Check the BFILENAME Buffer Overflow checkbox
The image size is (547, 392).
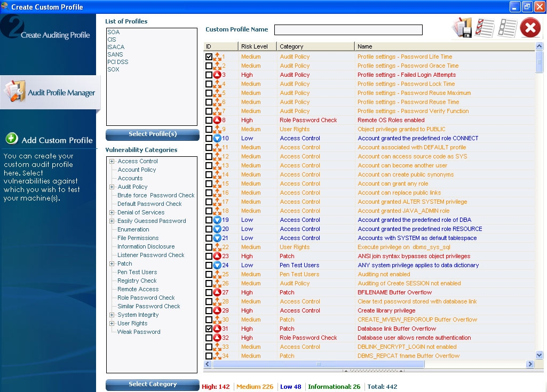coord(209,292)
